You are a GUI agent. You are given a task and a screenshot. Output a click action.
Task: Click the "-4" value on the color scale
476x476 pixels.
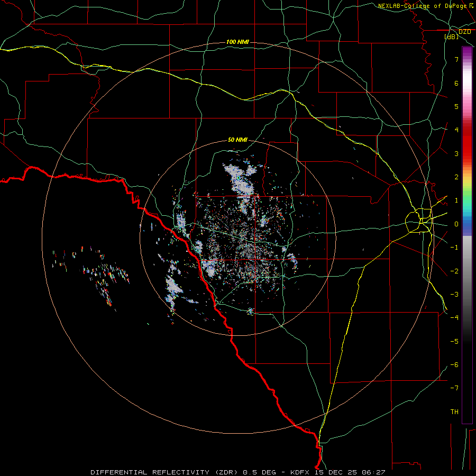454,318
